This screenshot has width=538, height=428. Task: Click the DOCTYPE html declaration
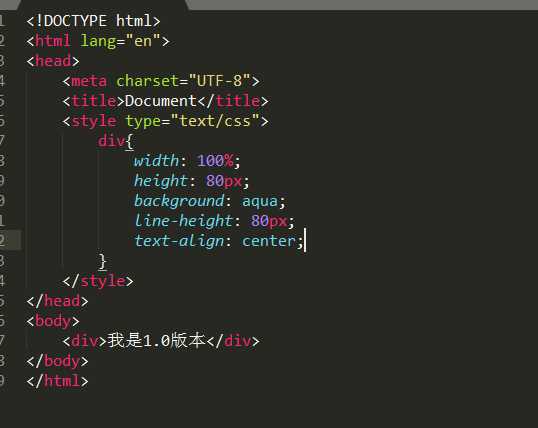93,21
